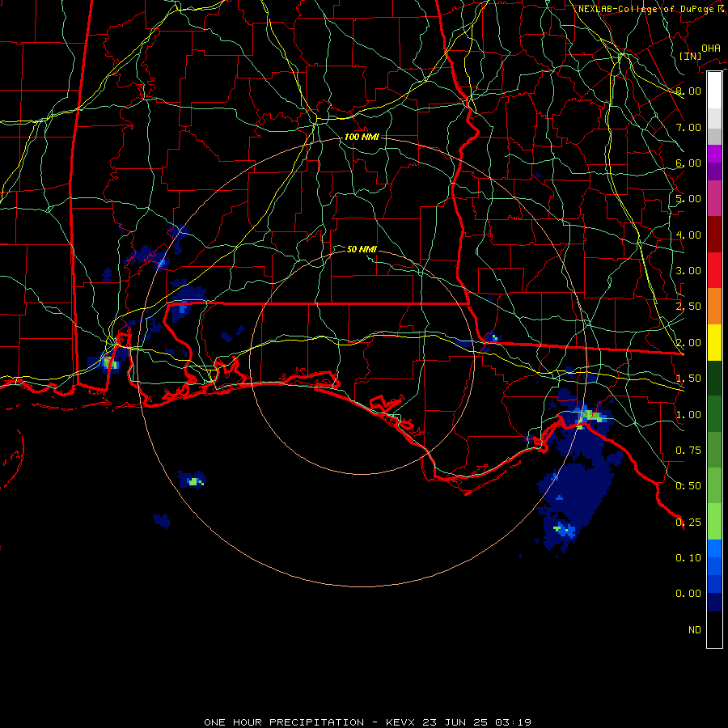The height and width of the screenshot is (728, 728).
Task: Click the 0.75 legend value
Action: tap(688, 451)
